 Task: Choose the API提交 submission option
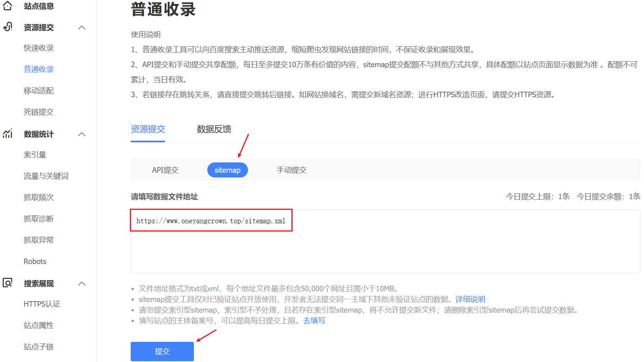tap(165, 170)
